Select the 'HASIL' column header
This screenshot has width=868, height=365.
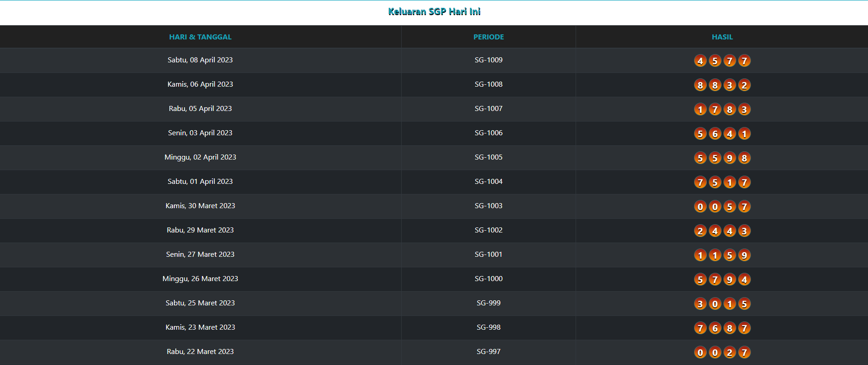point(722,37)
